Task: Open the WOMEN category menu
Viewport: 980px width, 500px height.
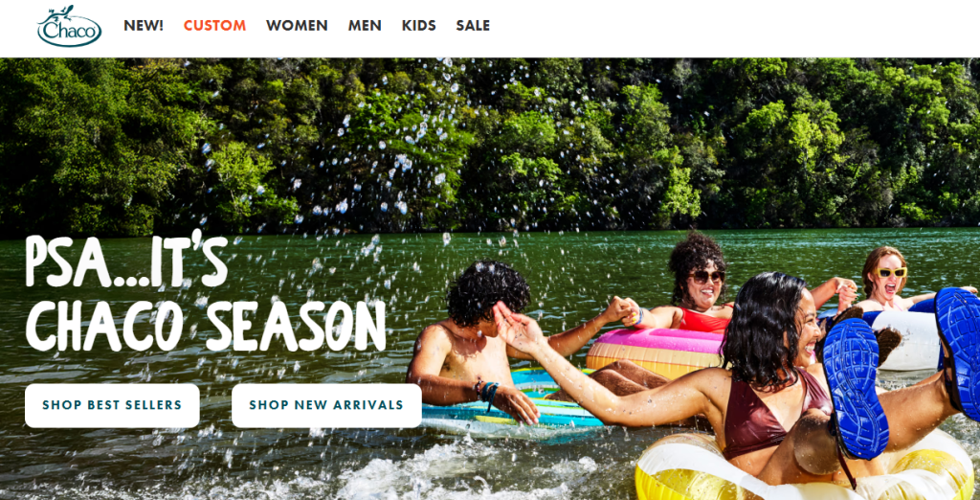Action: [x=297, y=26]
